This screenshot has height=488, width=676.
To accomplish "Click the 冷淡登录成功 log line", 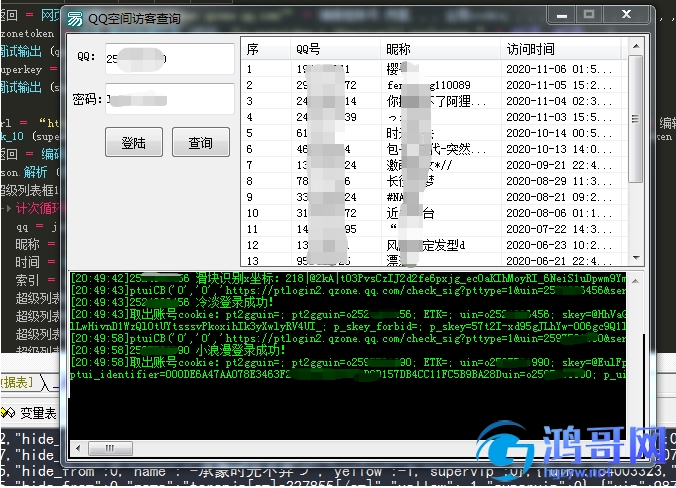I will [172, 302].
